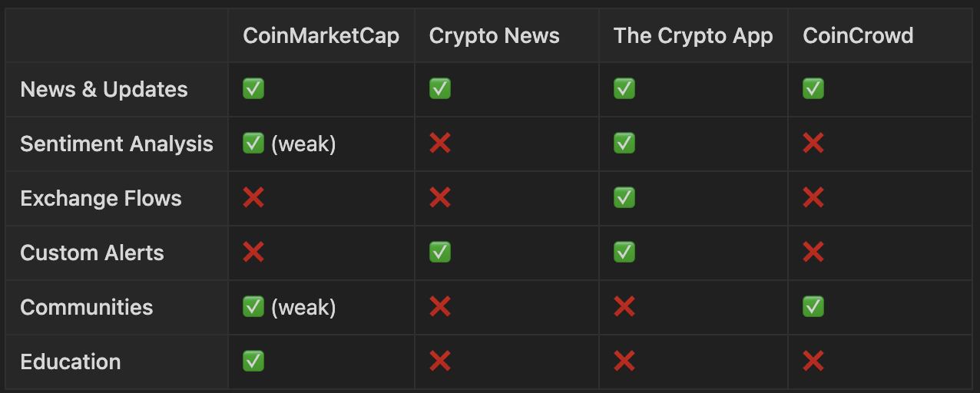The height and width of the screenshot is (393, 980).
Task: Click red cross for Crypto News Sentiment Analysis
Action: (x=440, y=144)
